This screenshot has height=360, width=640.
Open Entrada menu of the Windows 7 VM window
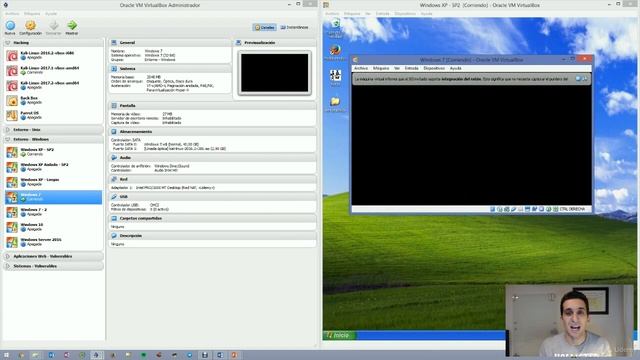(411, 68)
